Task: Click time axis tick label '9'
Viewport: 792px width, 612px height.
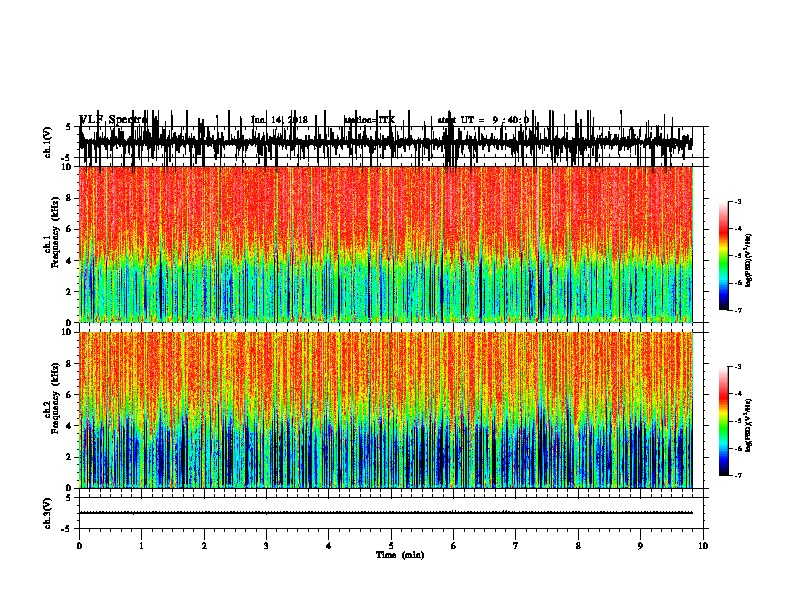Action: click(640, 546)
